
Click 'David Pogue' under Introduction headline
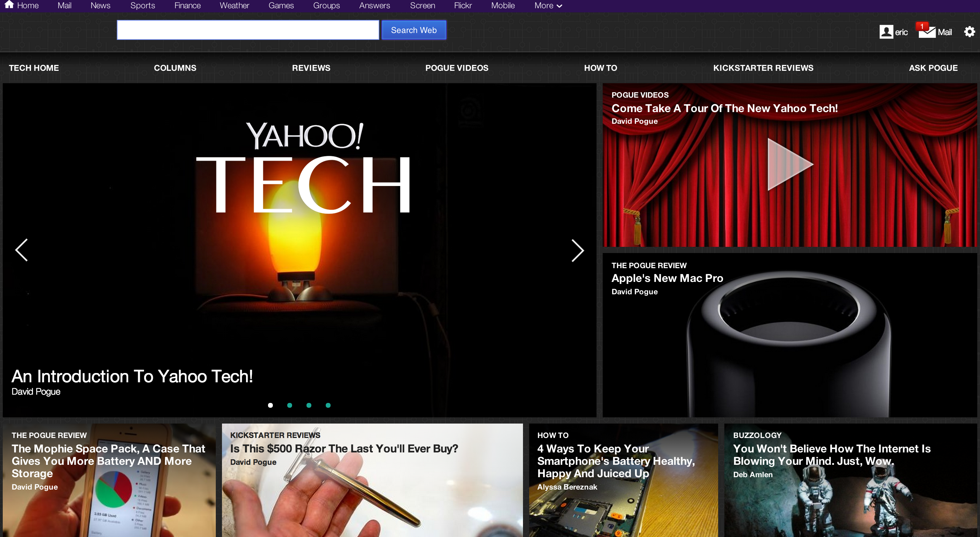click(36, 392)
